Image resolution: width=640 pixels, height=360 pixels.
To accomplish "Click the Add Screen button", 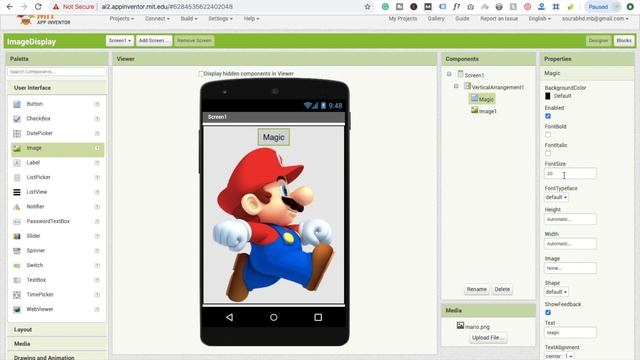I will tap(153, 40).
